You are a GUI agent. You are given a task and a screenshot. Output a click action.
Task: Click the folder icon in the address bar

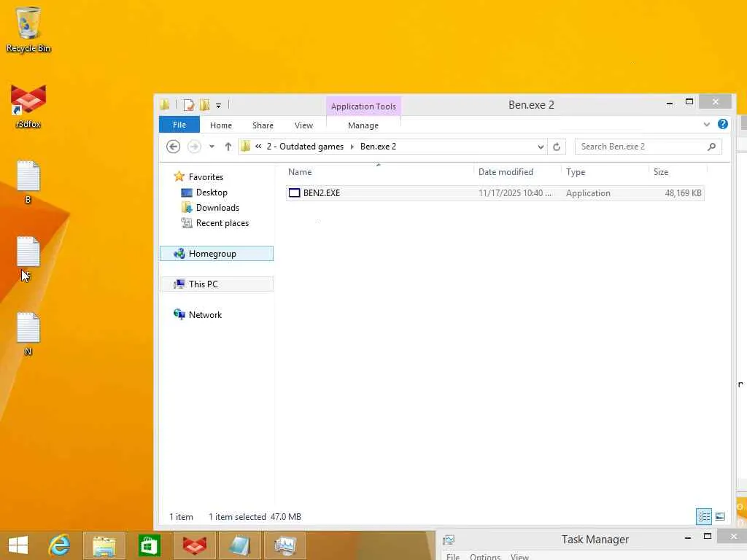[245, 146]
